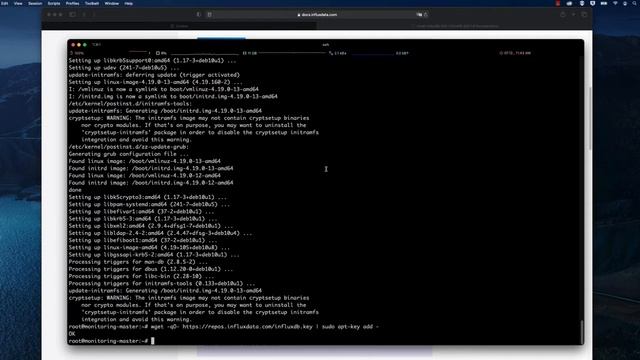Click Safari share icon
This screenshot has width=640, height=360.
tap(563, 14)
